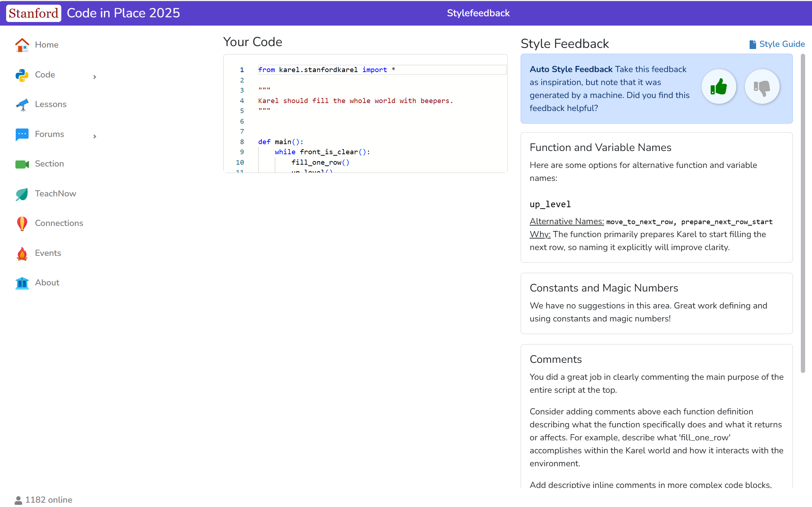
Task: Click the Lessons telescope icon
Action: [22, 104]
